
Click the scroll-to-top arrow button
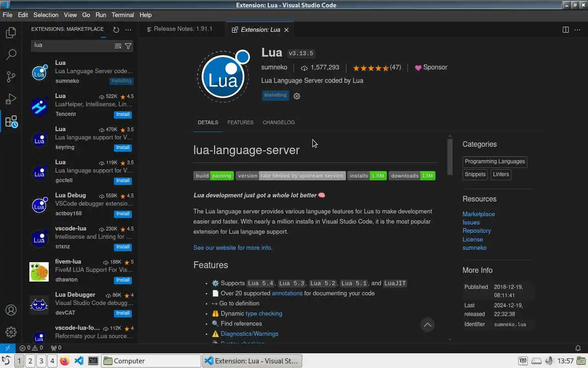pyautogui.click(x=427, y=325)
